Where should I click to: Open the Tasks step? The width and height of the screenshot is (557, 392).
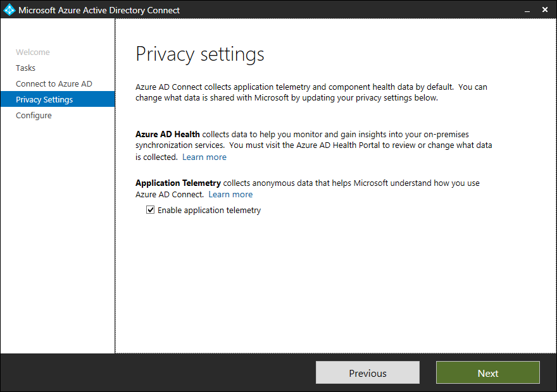click(25, 68)
